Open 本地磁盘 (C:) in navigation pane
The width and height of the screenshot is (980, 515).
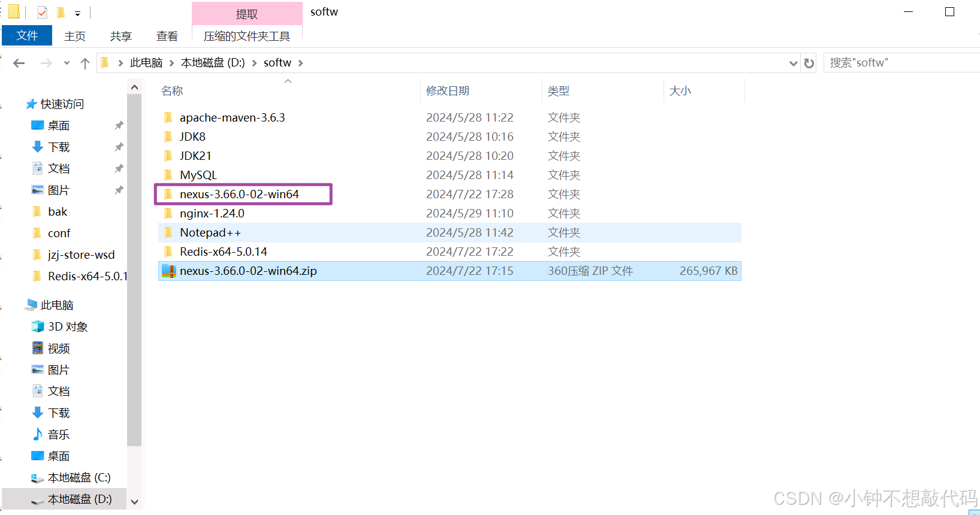[x=79, y=478]
